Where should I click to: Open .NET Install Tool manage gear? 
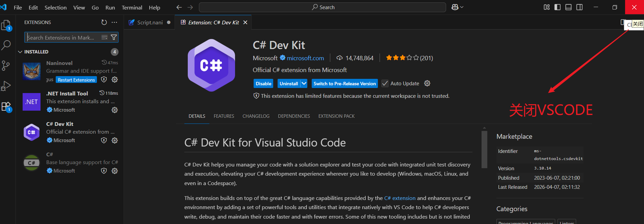[115, 110]
